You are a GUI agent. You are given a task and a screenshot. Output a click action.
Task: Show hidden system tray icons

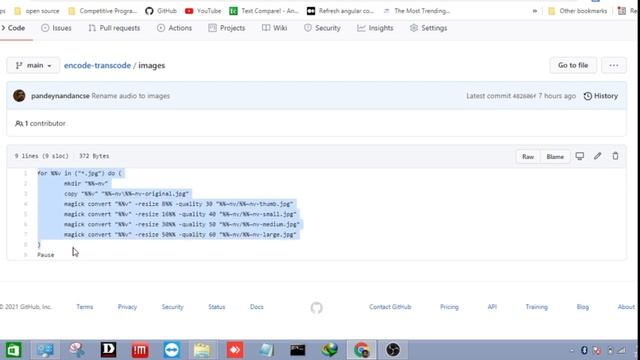coord(571,350)
